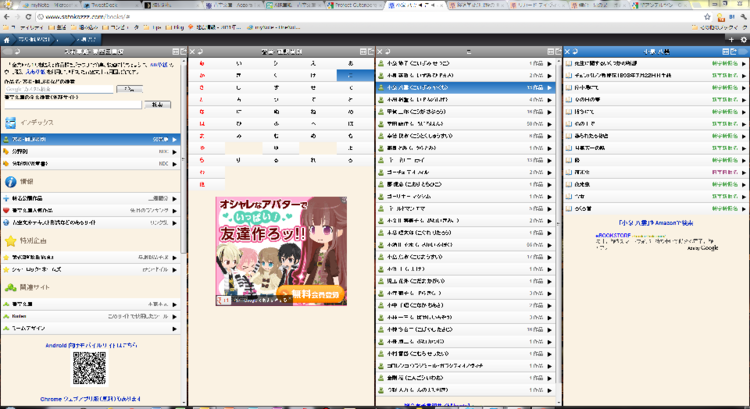Click the index icon beside インデックス
The image size is (750, 409).
11,123
